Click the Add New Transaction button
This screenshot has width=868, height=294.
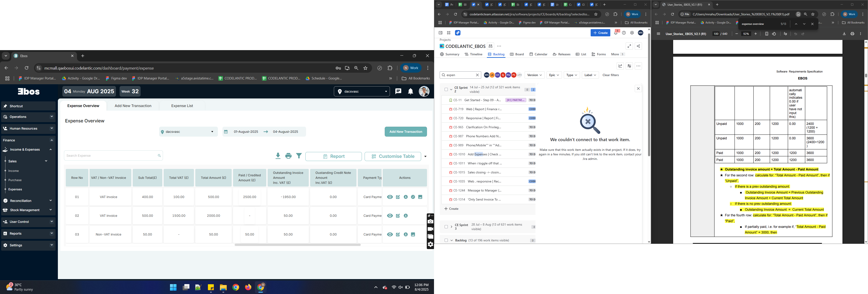click(x=406, y=132)
